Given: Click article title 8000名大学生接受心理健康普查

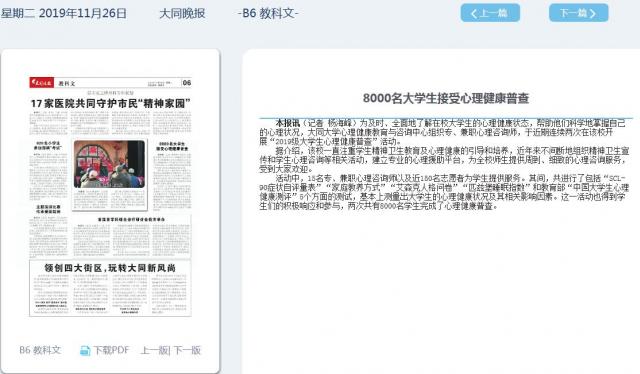Looking at the screenshot, I should (x=446, y=98).
